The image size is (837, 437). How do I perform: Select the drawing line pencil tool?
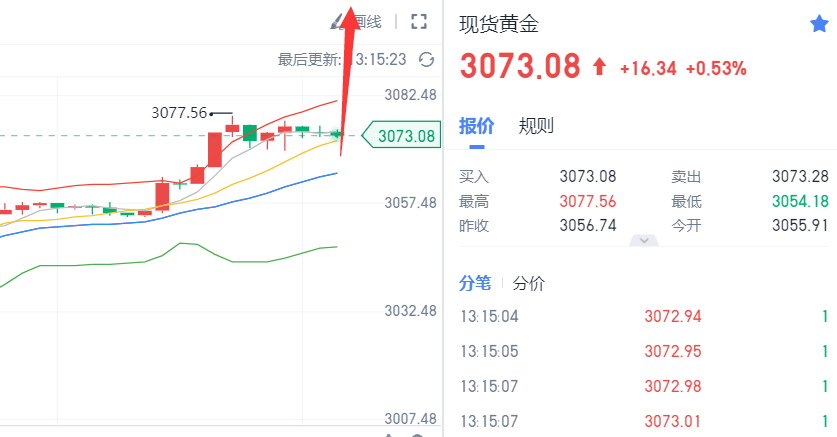pos(337,22)
